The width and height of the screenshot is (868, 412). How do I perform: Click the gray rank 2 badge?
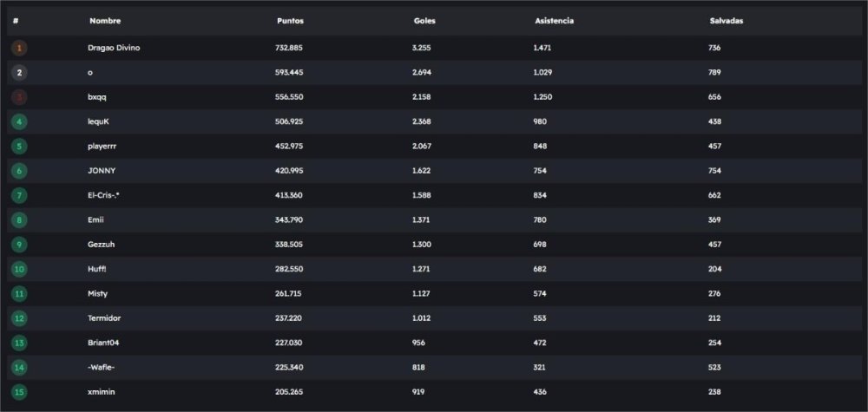(x=19, y=73)
